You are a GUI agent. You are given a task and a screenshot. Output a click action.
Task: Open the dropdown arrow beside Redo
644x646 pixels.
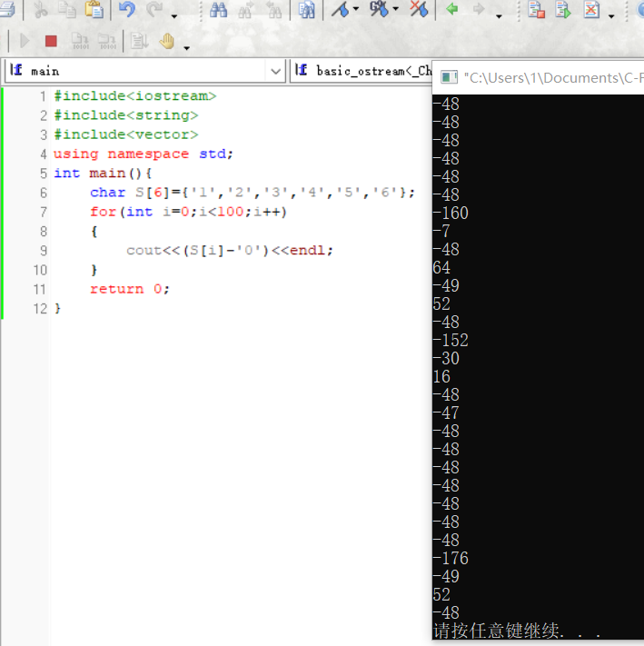174,16
